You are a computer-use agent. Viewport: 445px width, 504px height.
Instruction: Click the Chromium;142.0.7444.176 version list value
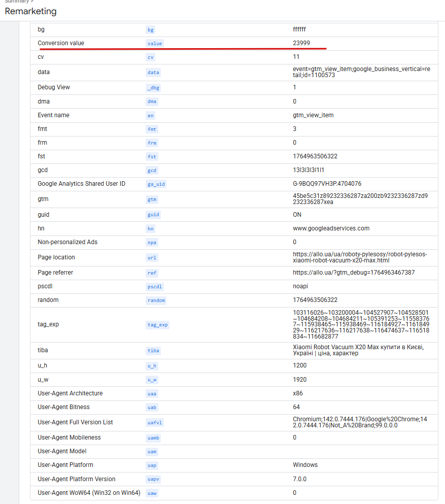[x=360, y=422]
